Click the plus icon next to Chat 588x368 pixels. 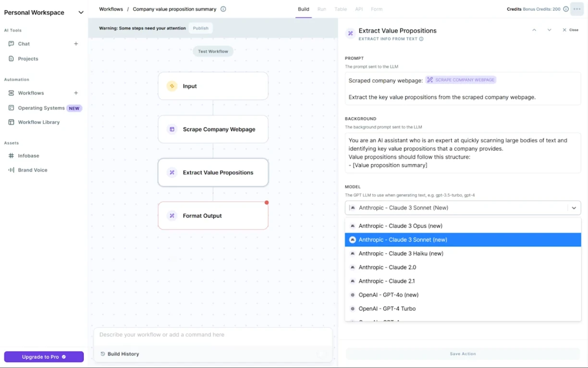[76, 44]
